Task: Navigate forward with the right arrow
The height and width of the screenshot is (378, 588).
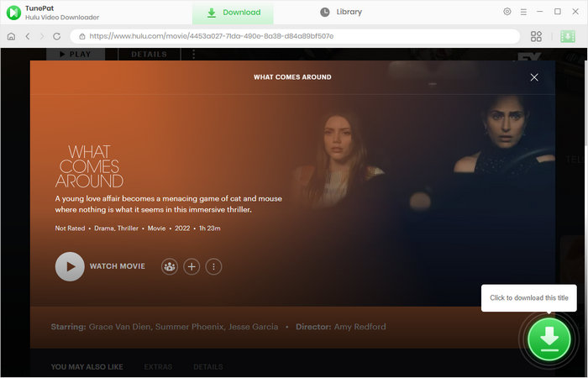Action: click(42, 36)
